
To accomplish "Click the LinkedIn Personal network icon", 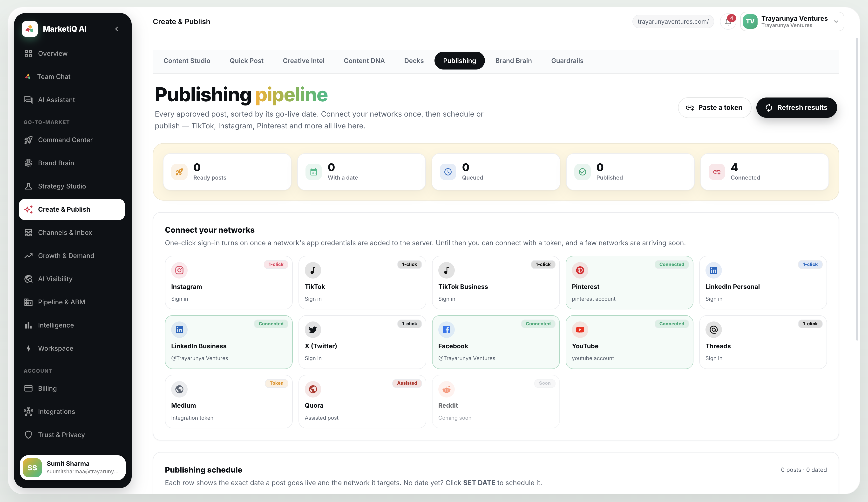I will (x=713, y=270).
